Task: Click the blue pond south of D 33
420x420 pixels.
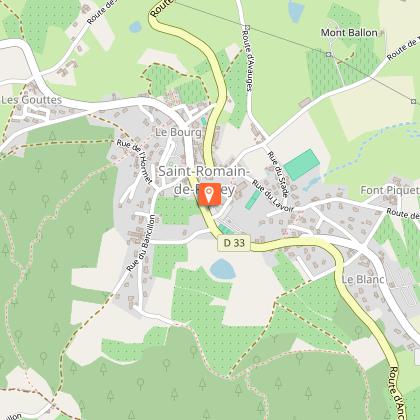Action: coord(223,269)
